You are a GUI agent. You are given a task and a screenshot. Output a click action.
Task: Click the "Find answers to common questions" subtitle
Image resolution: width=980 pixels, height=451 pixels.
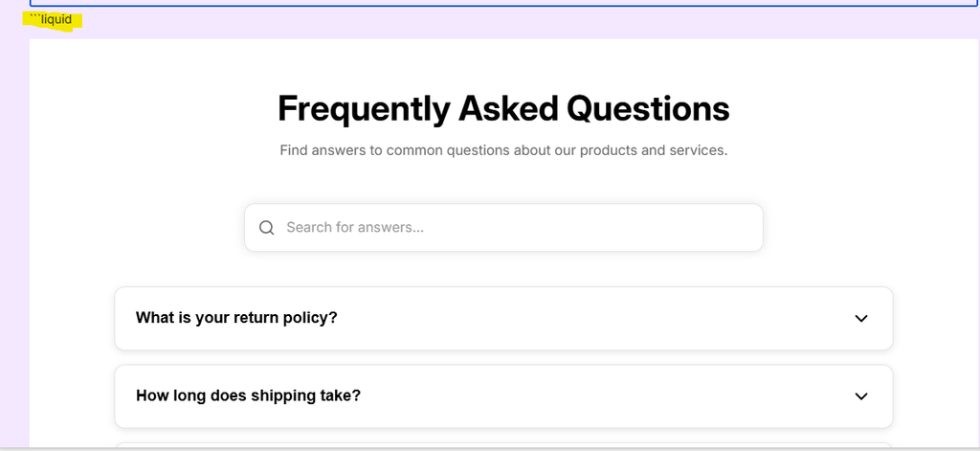(503, 150)
